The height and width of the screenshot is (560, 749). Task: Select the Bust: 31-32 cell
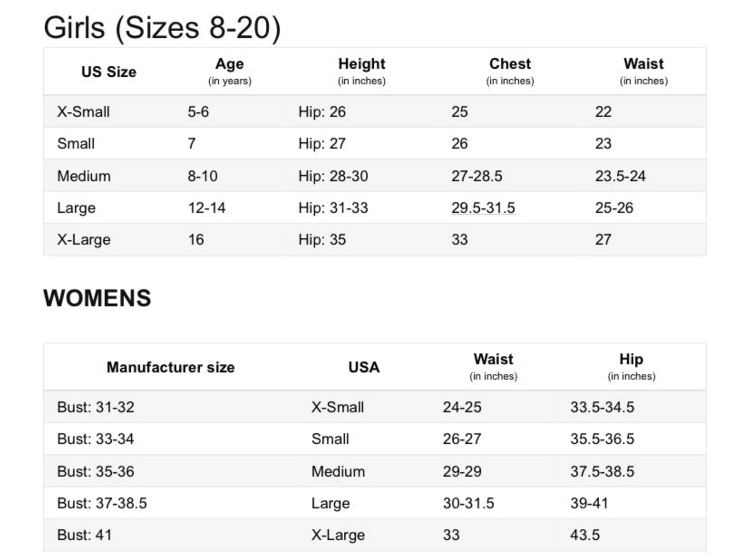96,407
